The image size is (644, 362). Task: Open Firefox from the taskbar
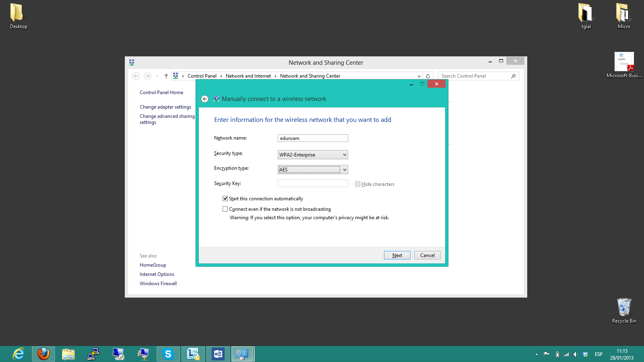coord(43,354)
